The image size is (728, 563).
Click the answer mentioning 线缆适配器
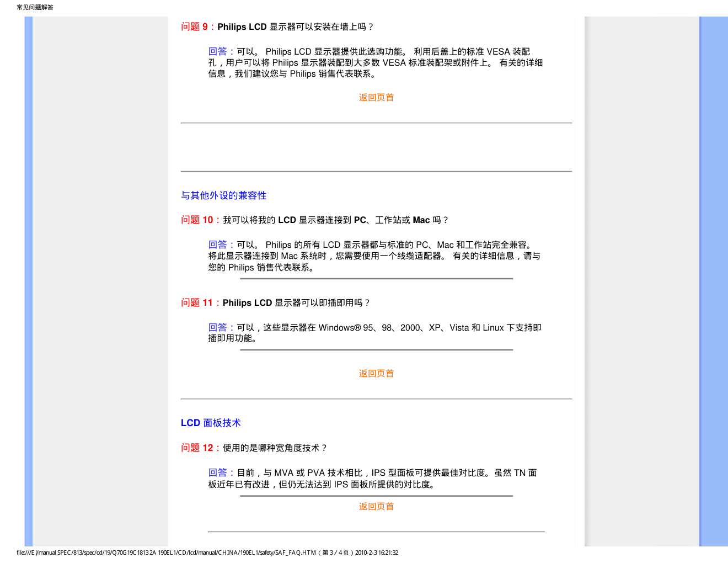(x=374, y=256)
